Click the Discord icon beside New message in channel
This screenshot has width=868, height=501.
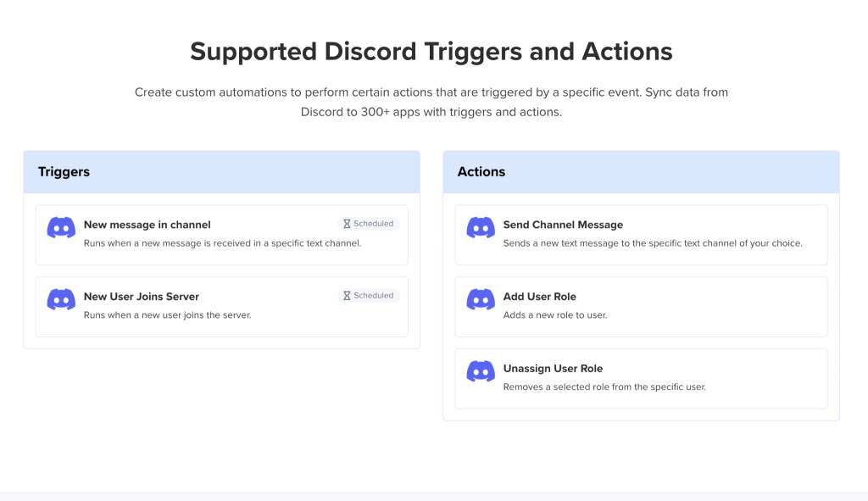[x=60, y=229]
